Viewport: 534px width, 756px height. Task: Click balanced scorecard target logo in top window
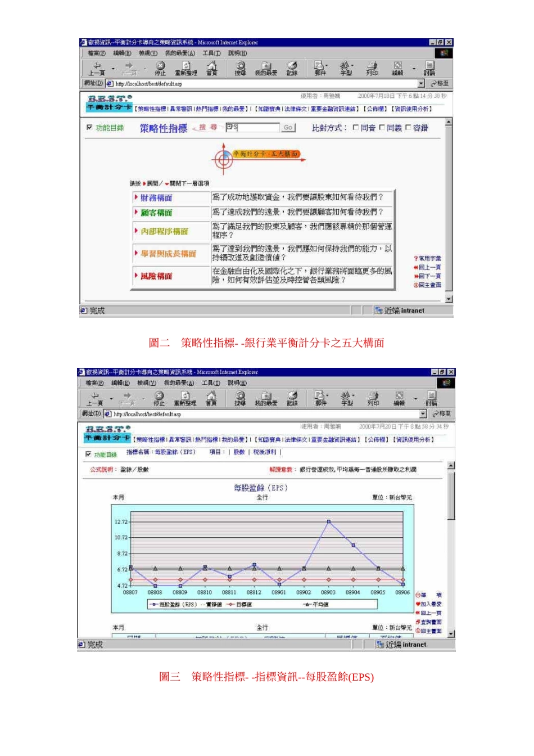[x=223, y=159]
